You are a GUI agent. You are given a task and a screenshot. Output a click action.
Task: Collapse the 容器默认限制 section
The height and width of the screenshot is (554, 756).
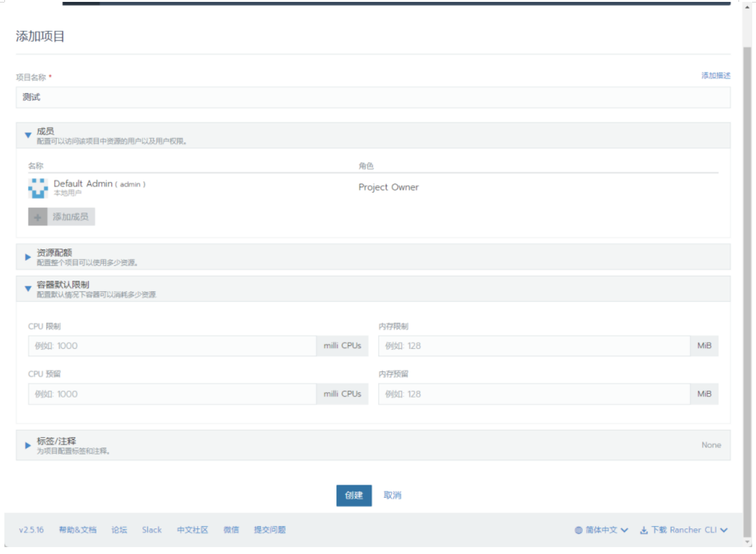pyautogui.click(x=28, y=289)
